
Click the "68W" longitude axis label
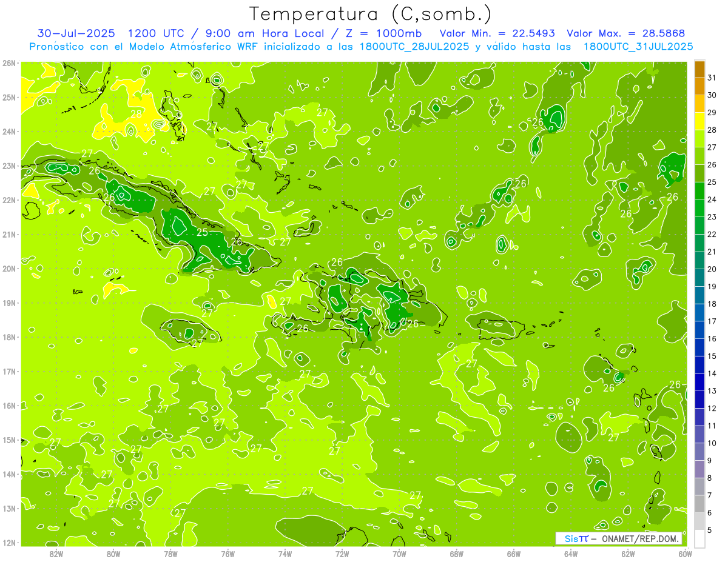click(x=456, y=553)
